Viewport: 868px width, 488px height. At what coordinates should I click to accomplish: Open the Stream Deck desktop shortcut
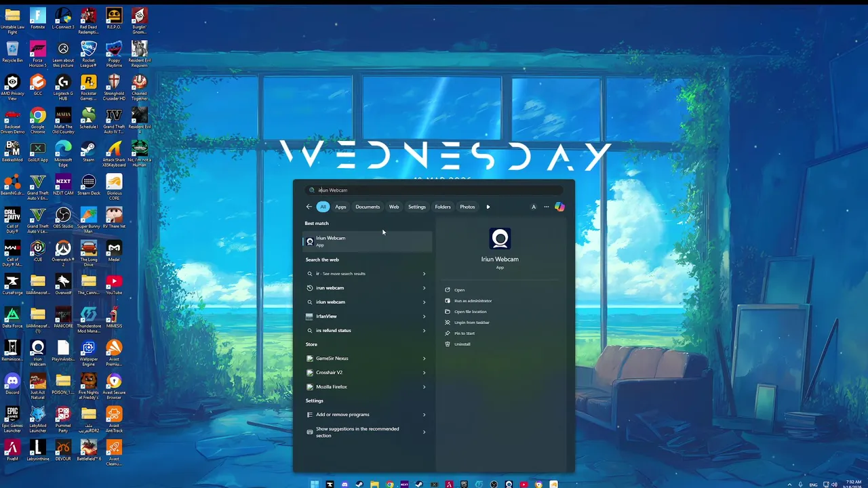point(88,184)
